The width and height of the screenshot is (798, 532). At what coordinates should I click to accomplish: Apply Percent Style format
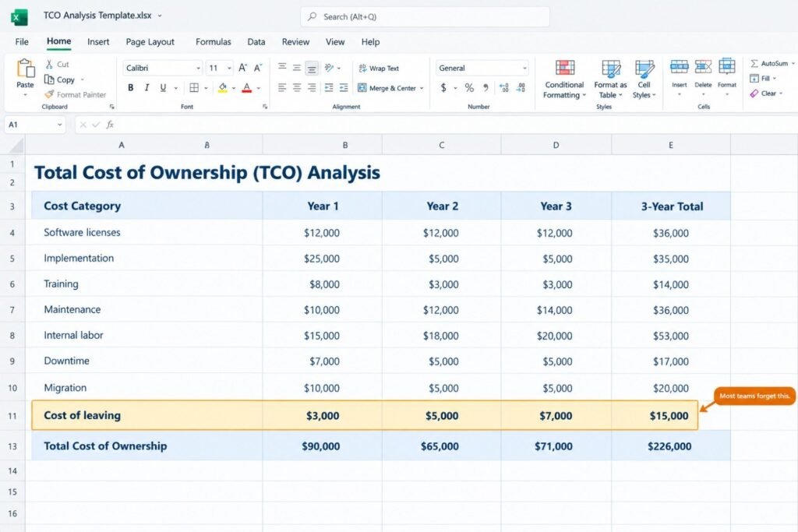click(469, 87)
